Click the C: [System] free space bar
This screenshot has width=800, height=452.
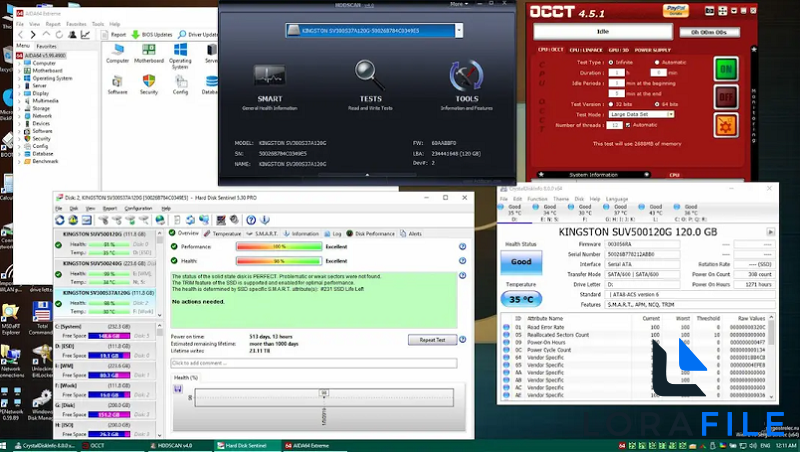pos(109,336)
